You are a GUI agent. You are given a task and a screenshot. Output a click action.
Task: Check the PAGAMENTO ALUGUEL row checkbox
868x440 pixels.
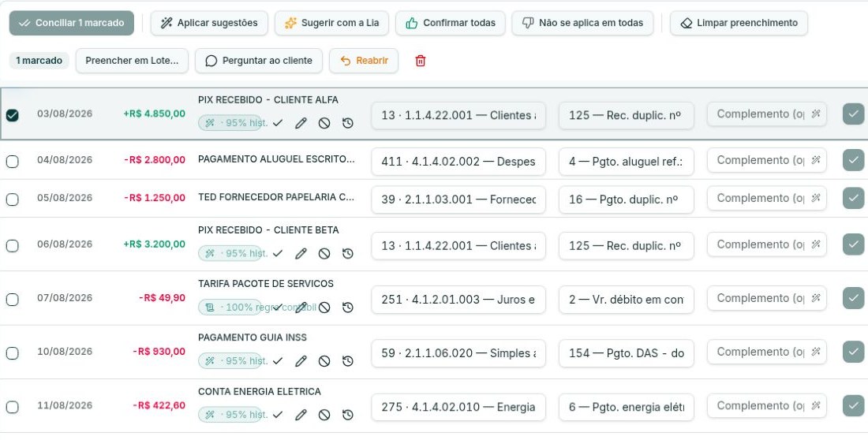pos(12,162)
